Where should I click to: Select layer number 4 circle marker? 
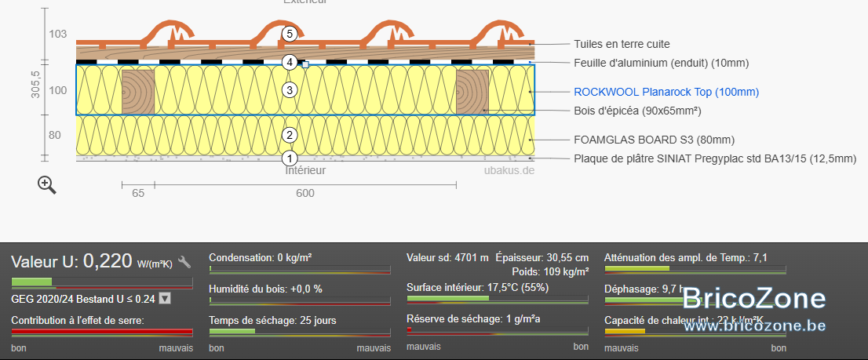coord(290,63)
